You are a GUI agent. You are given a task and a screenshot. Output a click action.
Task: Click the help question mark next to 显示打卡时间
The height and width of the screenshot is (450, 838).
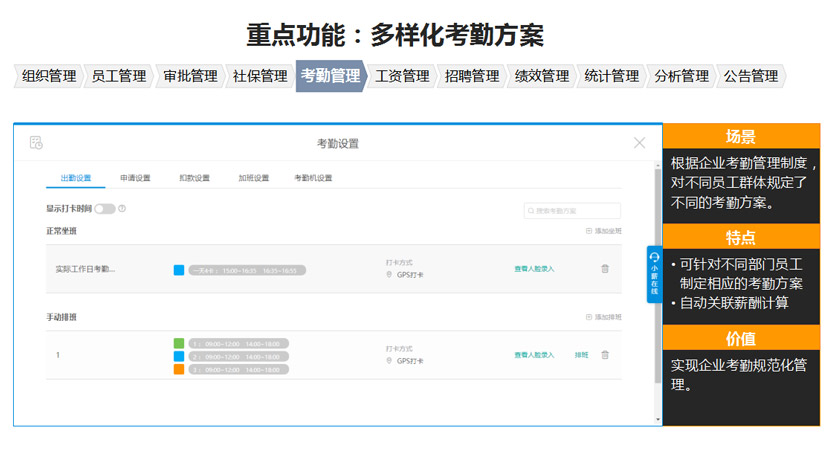coord(122,209)
